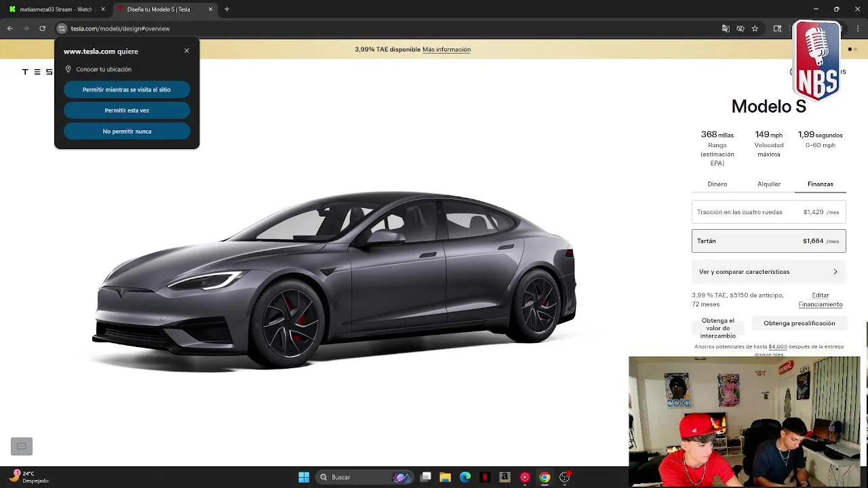This screenshot has width=868, height=488.
Task: Click Editar Financiamiento link
Action: pyautogui.click(x=821, y=300)
